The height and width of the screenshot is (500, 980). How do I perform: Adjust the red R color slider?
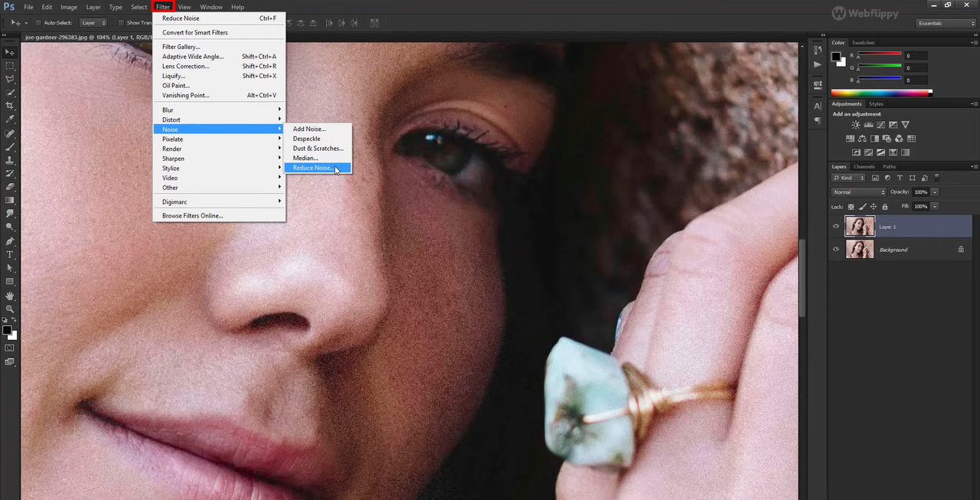click(x=879, y=54)
